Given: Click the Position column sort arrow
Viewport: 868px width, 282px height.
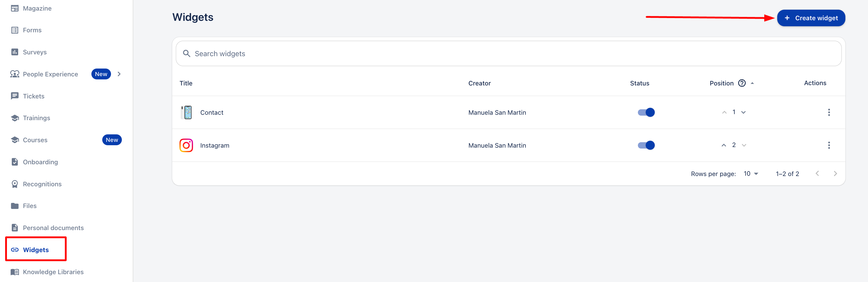Looking at the screenshot, I should [752, 83].
